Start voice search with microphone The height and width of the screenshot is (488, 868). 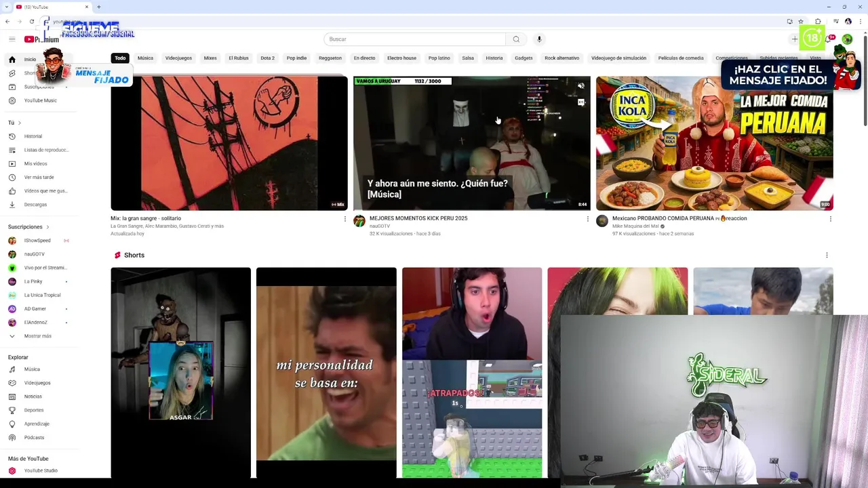(539, 39)
